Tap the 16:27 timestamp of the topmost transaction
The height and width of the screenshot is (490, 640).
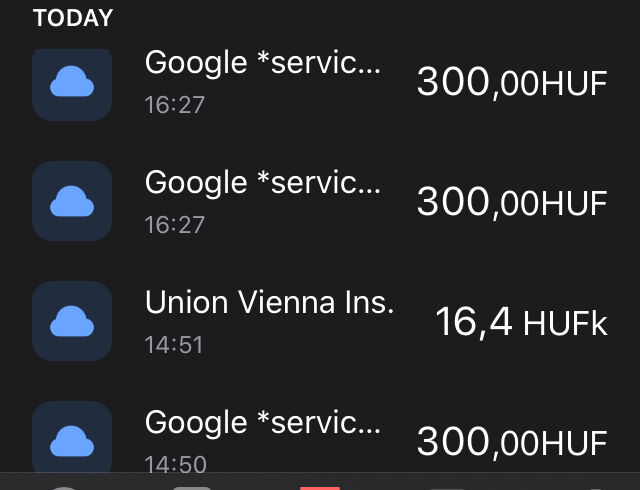point(175,105)
